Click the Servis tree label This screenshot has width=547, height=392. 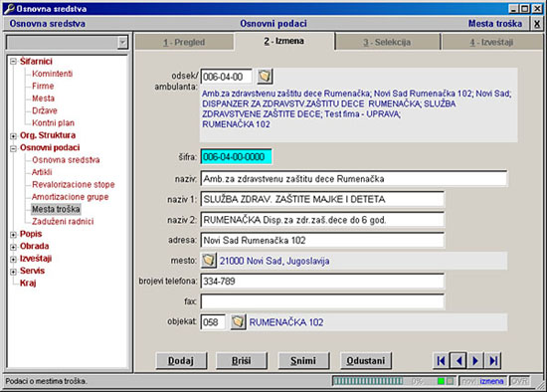point(32,271)
